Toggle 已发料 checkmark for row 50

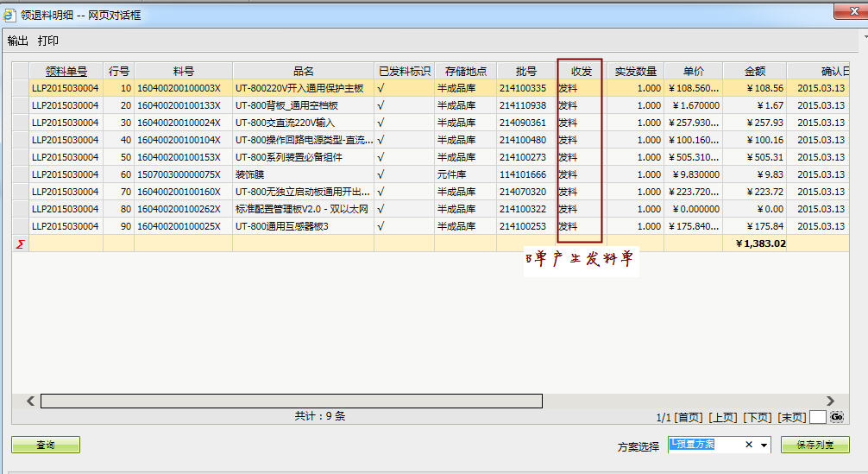pyautogui.click(x=381, y=157)
